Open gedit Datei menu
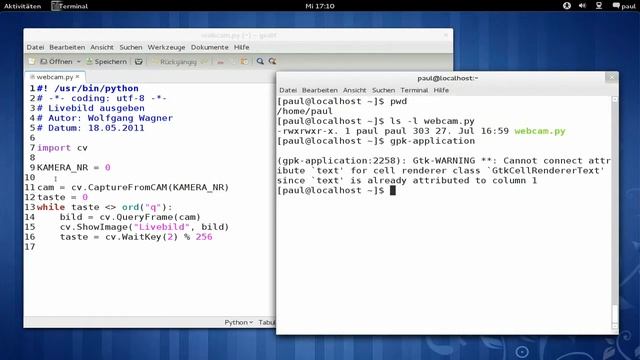 tap(35, 47)
